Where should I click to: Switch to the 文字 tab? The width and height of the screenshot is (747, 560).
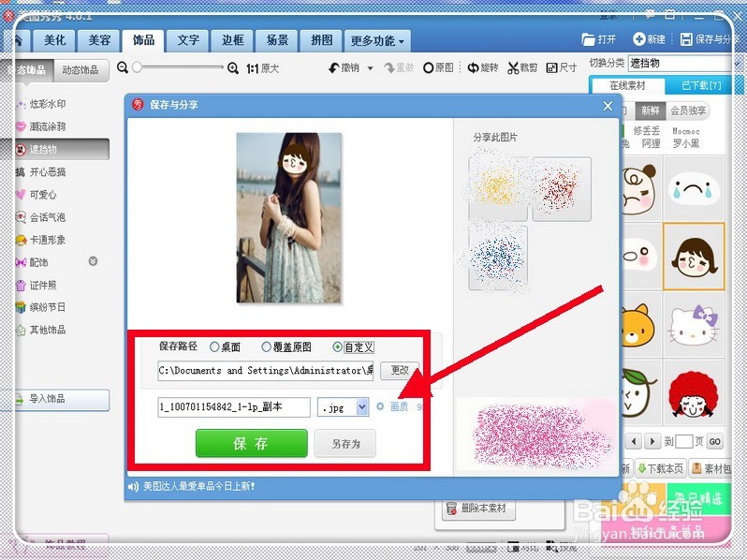[188, 40]
